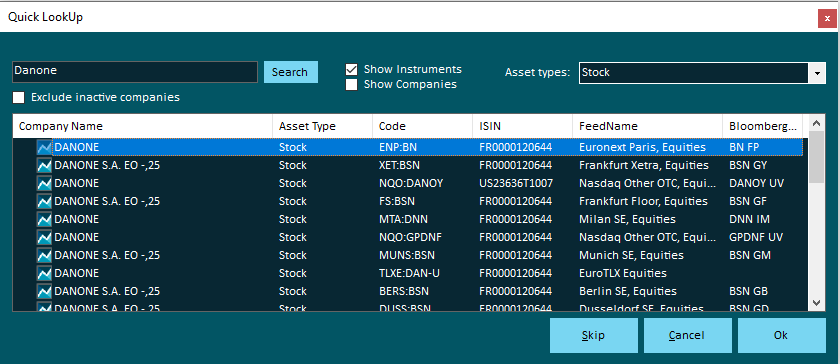Screen dimensions: 840x364
Task: Sort by the FeedName column header
Action: (647, 126)
